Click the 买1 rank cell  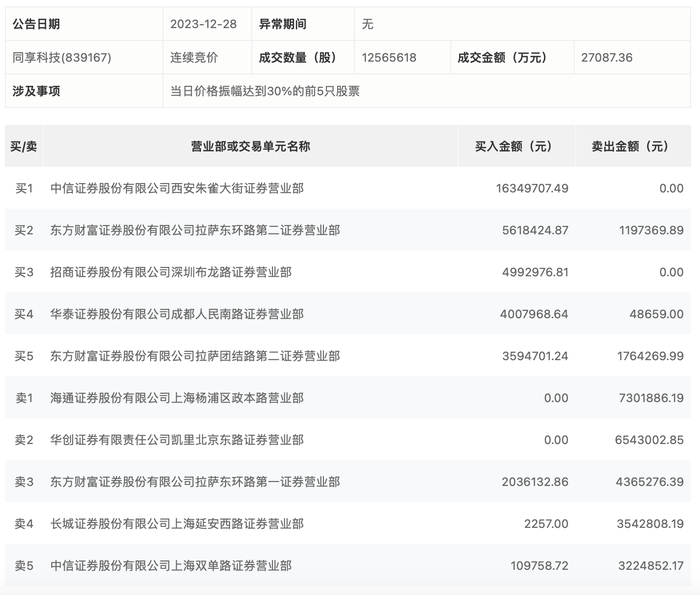(x=24, y=188)
